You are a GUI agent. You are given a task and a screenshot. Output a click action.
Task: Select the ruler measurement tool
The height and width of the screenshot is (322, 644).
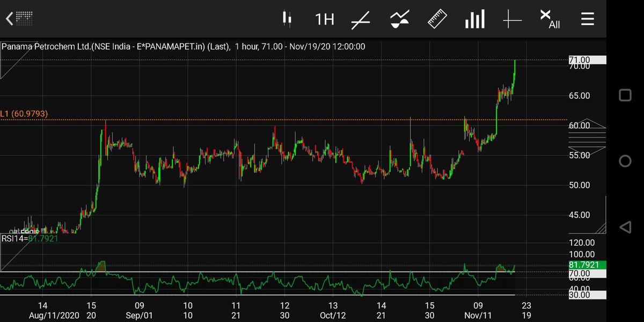click(436, 19)
